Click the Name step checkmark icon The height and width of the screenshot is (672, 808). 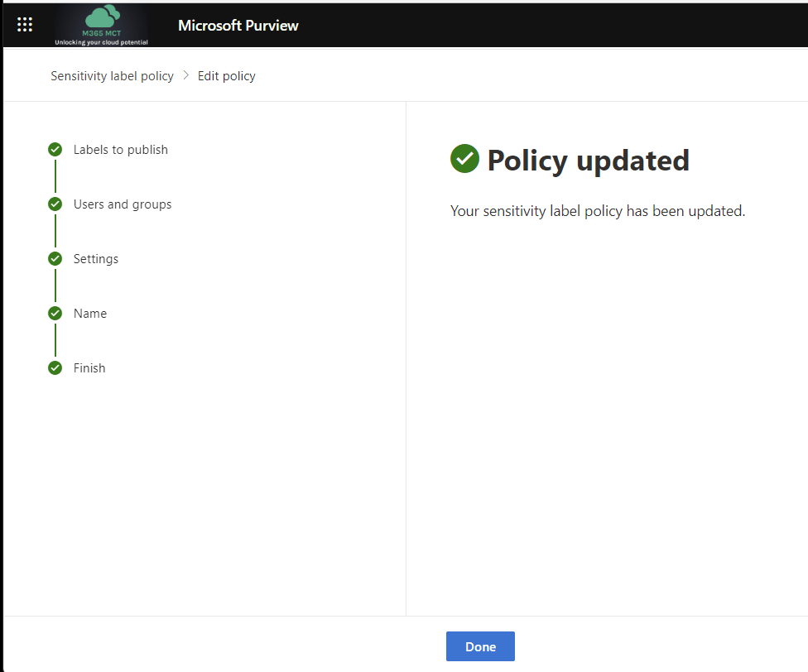click(55, 314)
